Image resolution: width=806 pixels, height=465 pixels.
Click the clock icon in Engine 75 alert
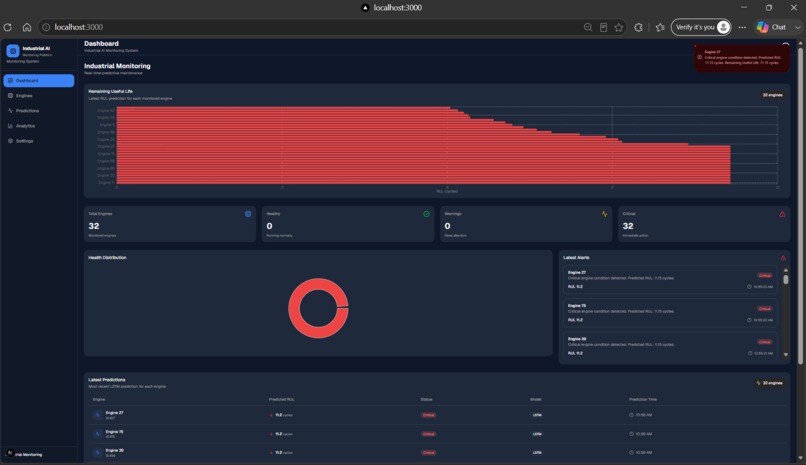point(749,320)
